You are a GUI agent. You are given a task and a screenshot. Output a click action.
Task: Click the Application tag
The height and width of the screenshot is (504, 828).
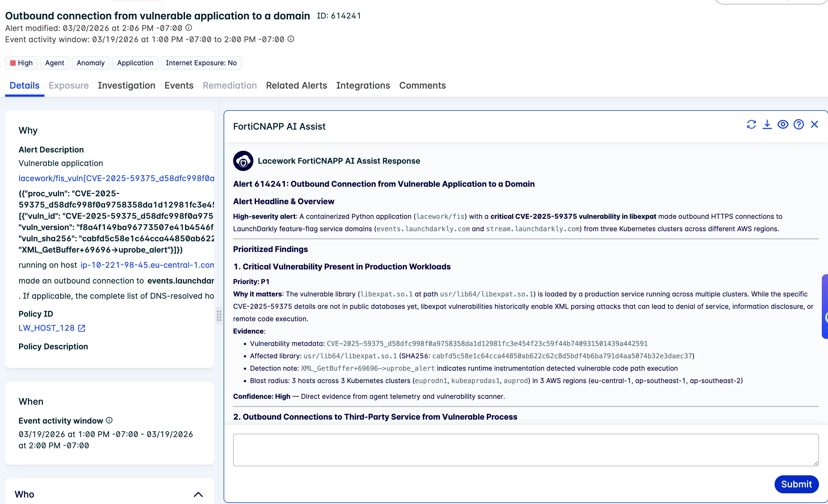135,63
